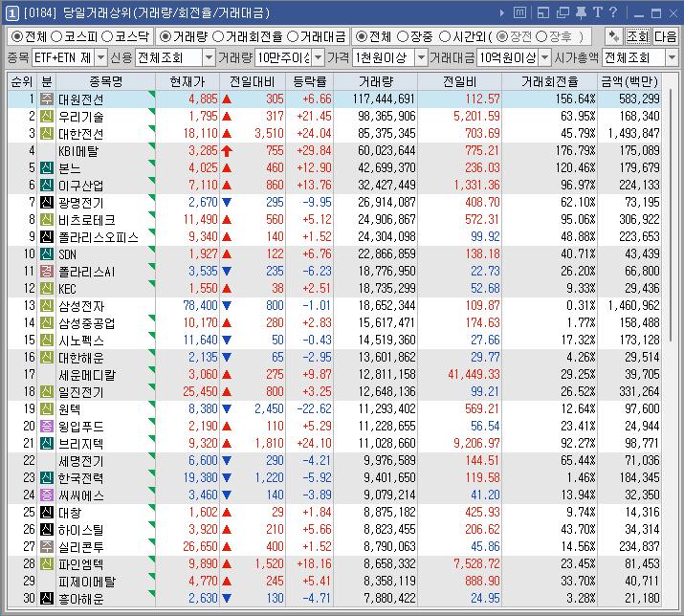This screenshot has width=684, height=616.
Task: Select the 시간외 radio button
Action: [444, 36]
